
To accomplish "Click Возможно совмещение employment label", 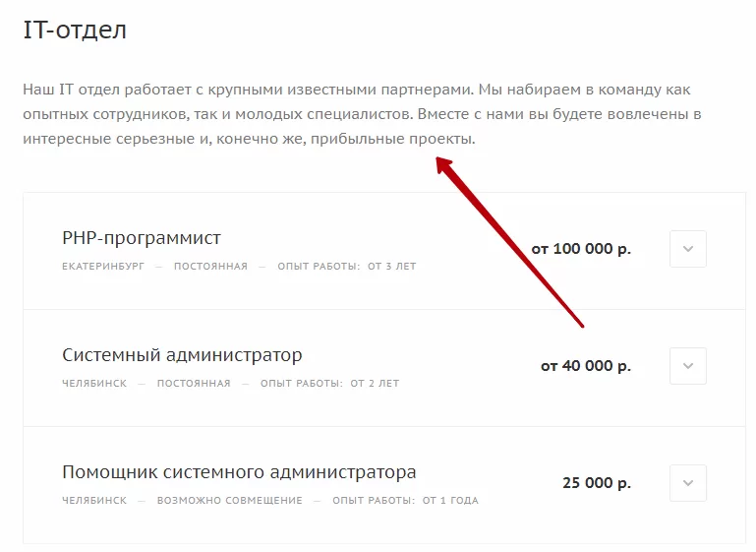I will pos(229,501).
